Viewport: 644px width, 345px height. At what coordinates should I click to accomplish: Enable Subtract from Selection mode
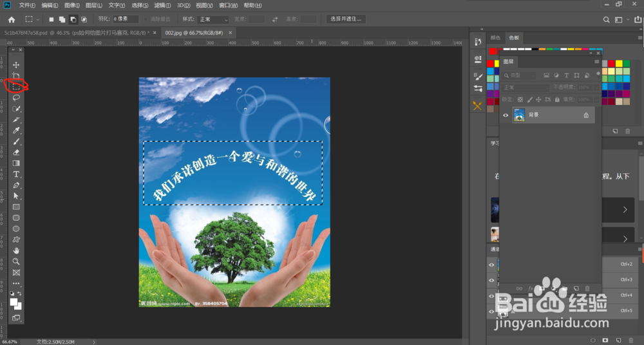[x=73, y=19]
